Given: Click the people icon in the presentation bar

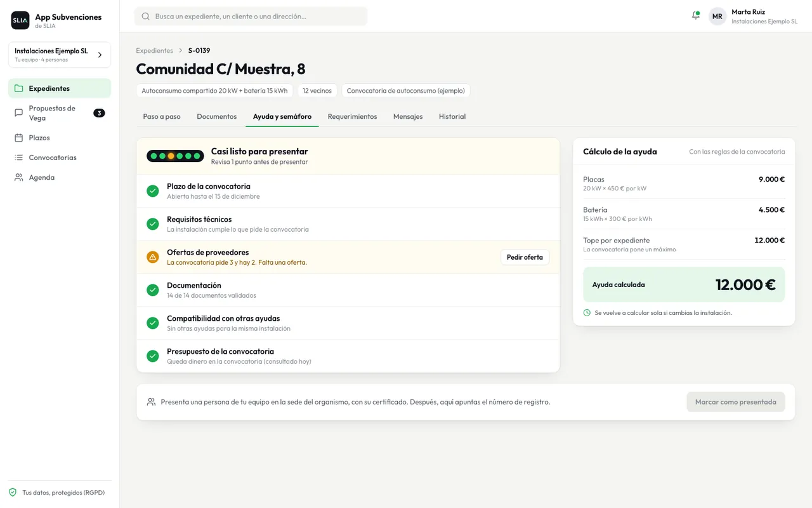Looking at the screenshot, I should click(x=151, y=402).
